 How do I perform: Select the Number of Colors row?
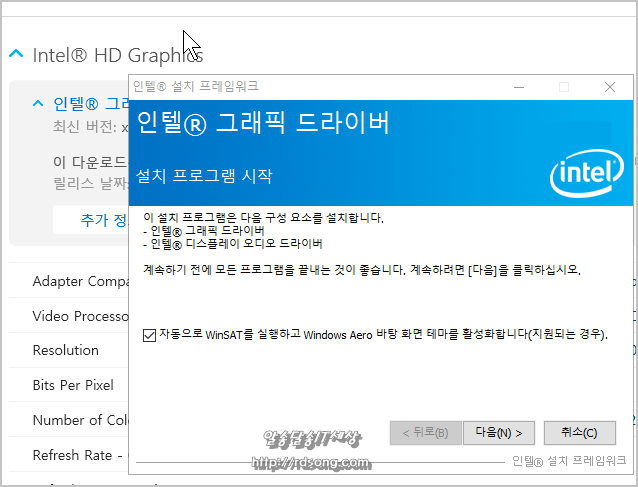click(68, 420)
